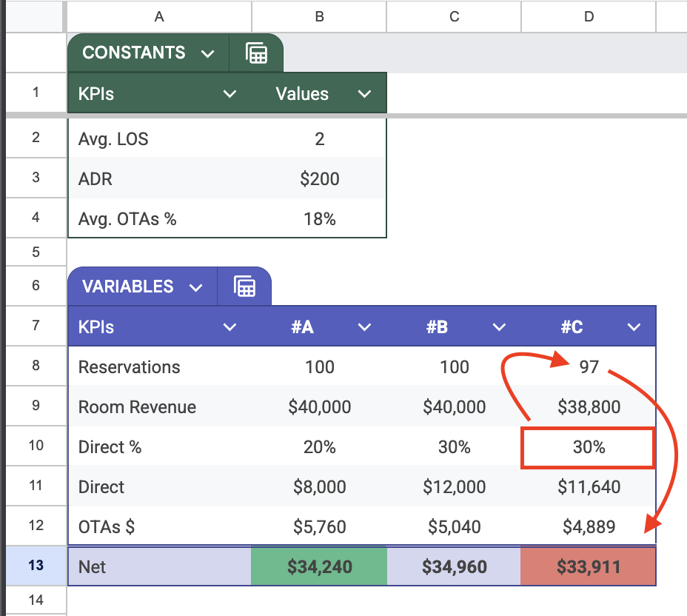Select the green $34,240 Net cell
Viewport: 687px width, 616px height.
click(319, 567)
